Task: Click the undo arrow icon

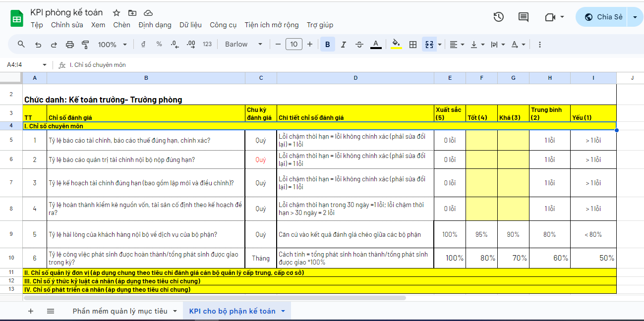Action: click(x=38, y=45)
